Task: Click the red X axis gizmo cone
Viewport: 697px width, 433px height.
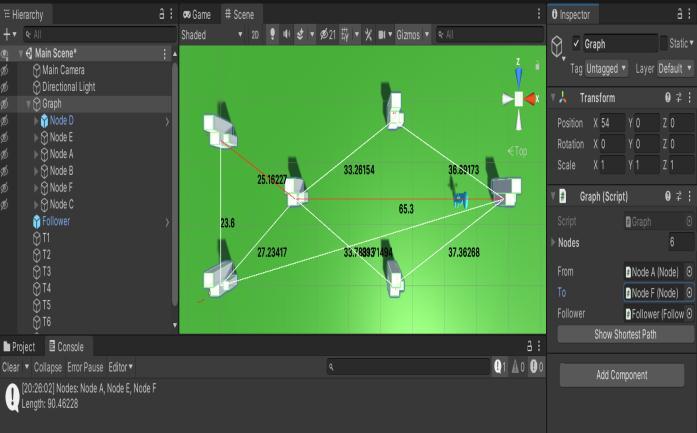Action: [531, 99]
